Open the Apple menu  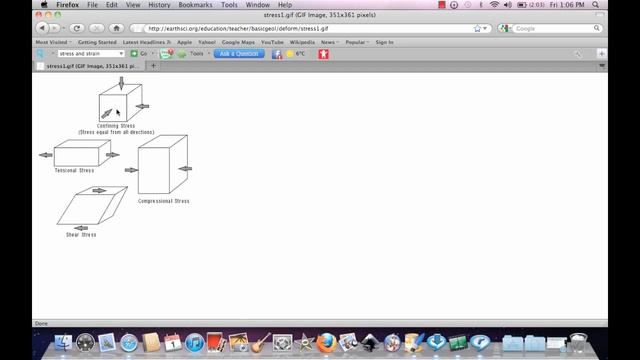[44, 5]
